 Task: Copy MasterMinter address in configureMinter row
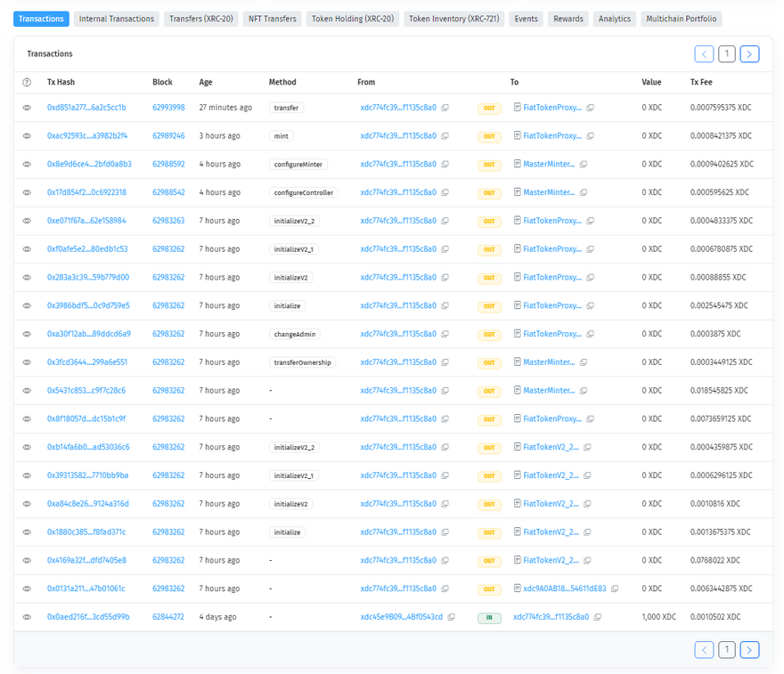(x=584, y=165)
